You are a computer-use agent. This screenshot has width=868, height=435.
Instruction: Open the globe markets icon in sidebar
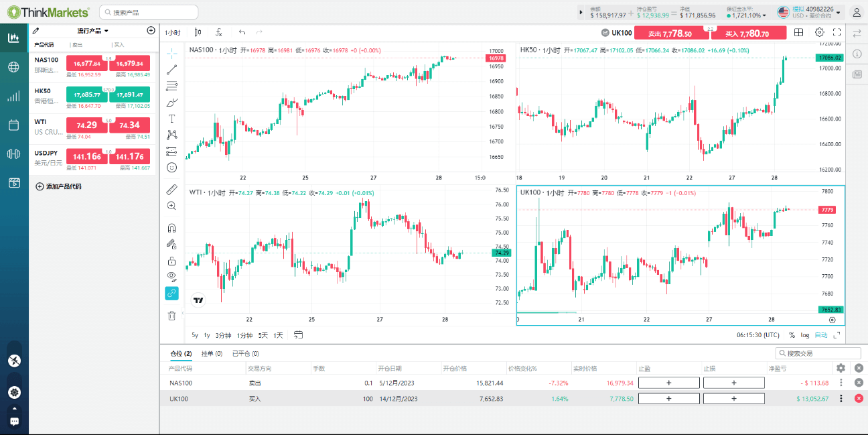(x=13, y=67)
